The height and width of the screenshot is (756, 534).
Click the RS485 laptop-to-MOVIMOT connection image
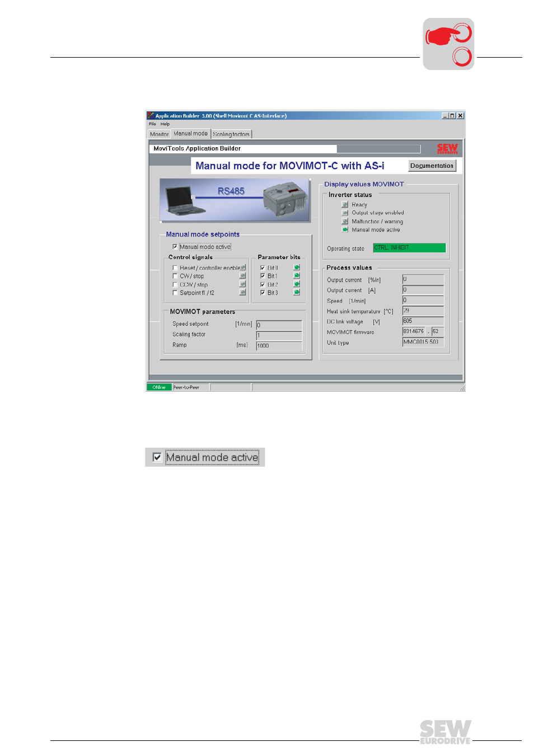coord(235,200)
